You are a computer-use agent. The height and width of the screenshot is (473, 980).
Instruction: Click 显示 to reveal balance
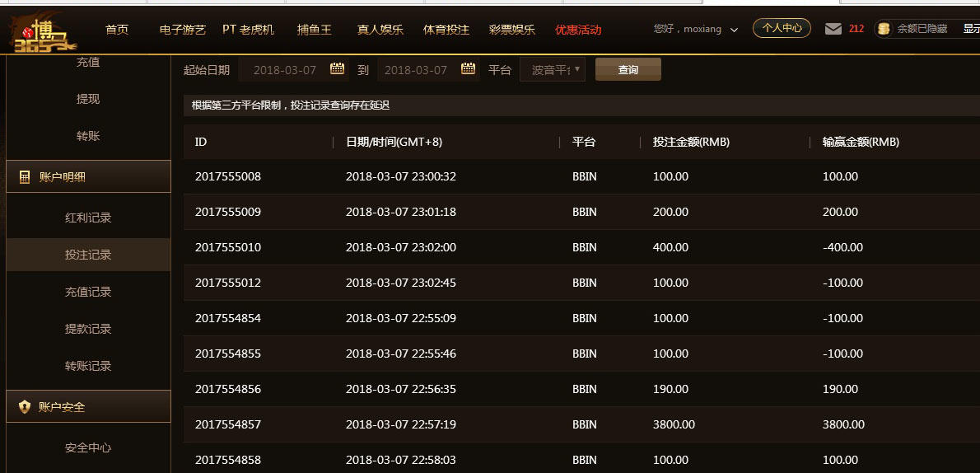(971, 29)
